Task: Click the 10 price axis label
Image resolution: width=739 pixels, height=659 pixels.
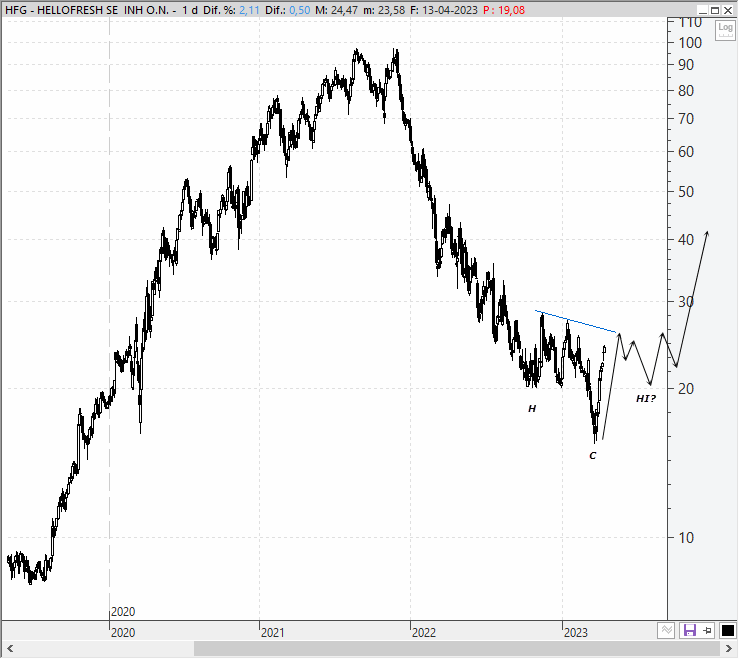Action: tap(686, 538)
